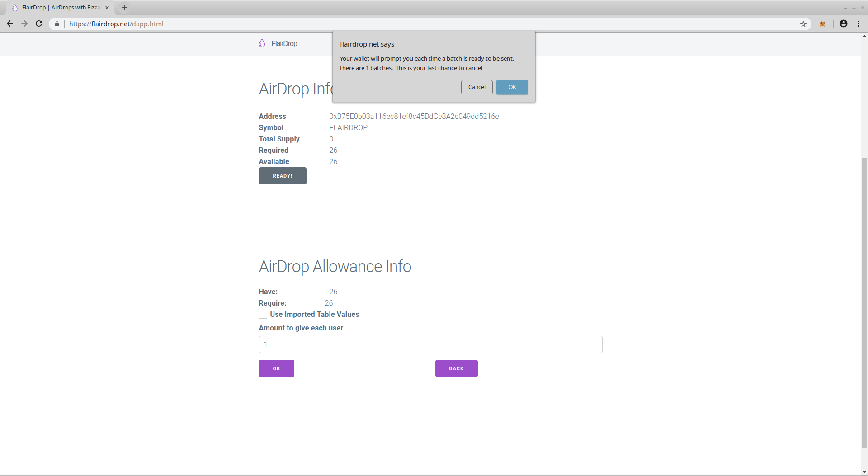Toggle Use Imported Table Values checkbox
The height and width of the screenshot is (476, 868).
[263, 315]
